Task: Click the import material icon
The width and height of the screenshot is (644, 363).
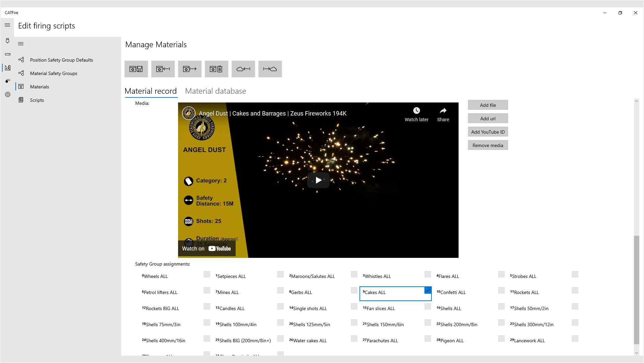Action: pyautogui.click(x=163, y=69)
